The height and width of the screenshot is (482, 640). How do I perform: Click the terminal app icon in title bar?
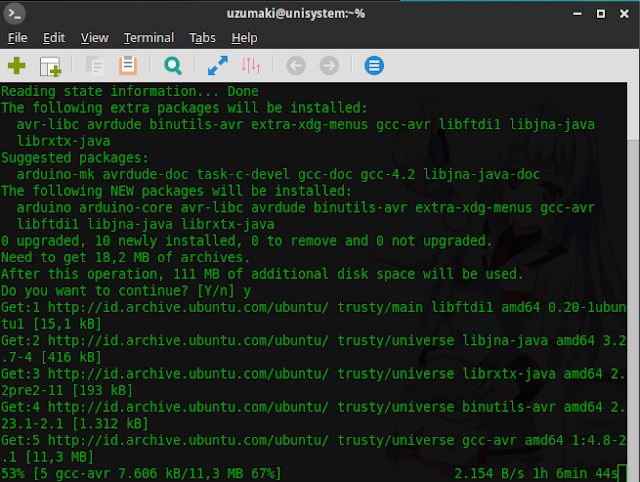tap(15, 13)
